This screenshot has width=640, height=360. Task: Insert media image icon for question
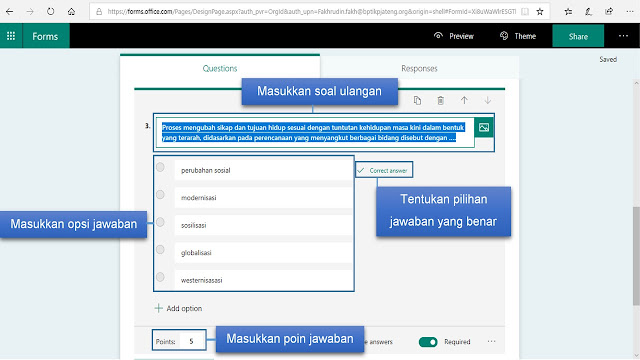pyautogui.click(x=484, y=127)
